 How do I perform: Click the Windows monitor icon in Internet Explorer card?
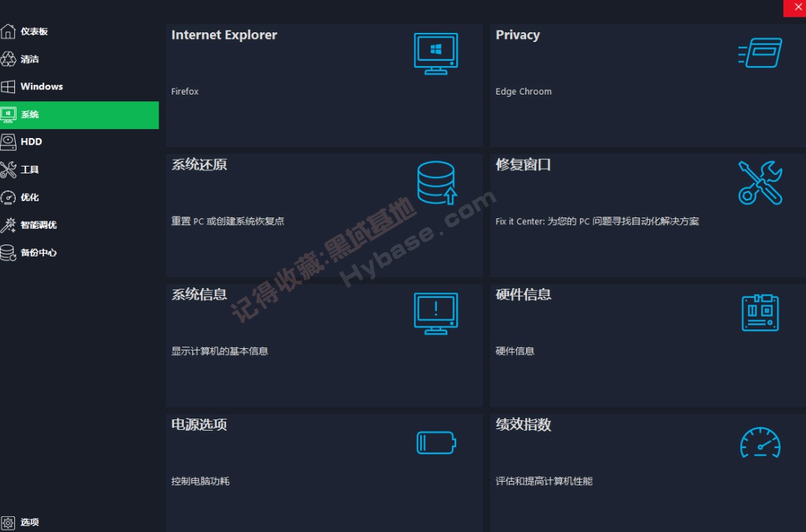(436, 53)
